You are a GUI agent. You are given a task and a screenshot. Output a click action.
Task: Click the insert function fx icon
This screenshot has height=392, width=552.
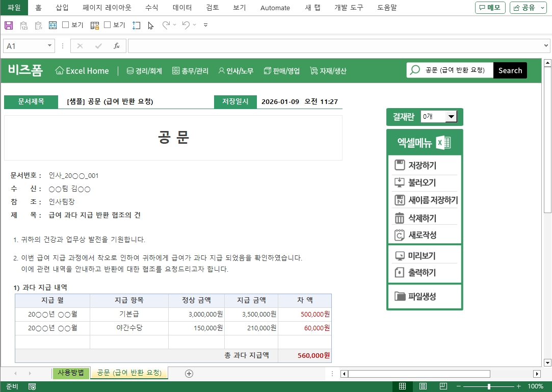[117, 46]
